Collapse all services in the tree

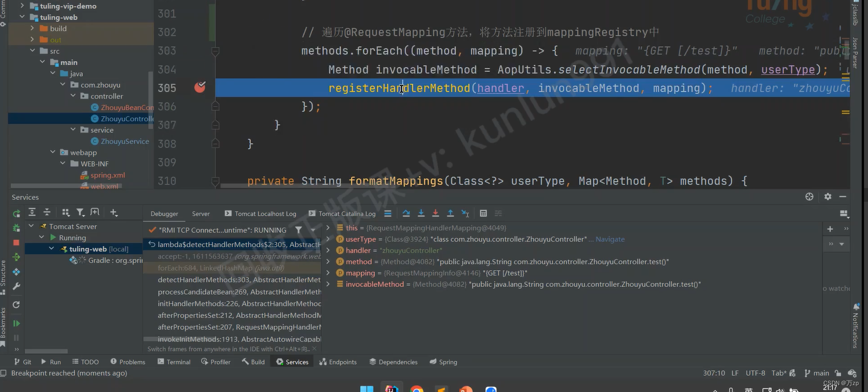pos(47,212)
